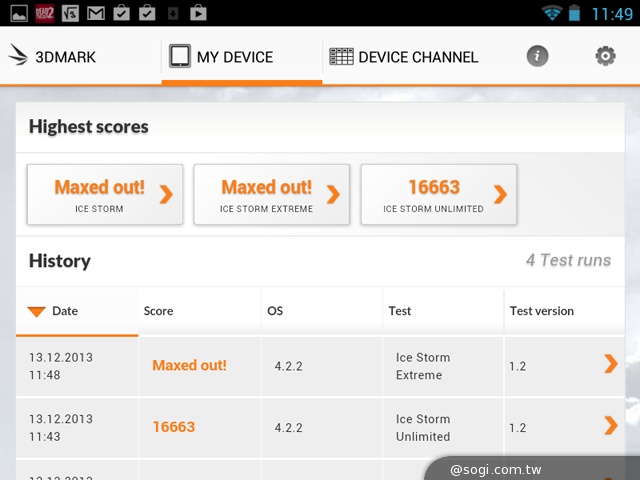Sort history by Date column arrow
The height and width of the screenshot is (480, 640).
[37, 312]
